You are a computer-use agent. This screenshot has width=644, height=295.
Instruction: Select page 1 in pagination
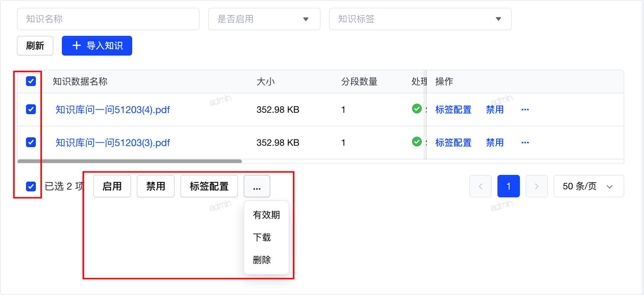[x=508, y=186]
